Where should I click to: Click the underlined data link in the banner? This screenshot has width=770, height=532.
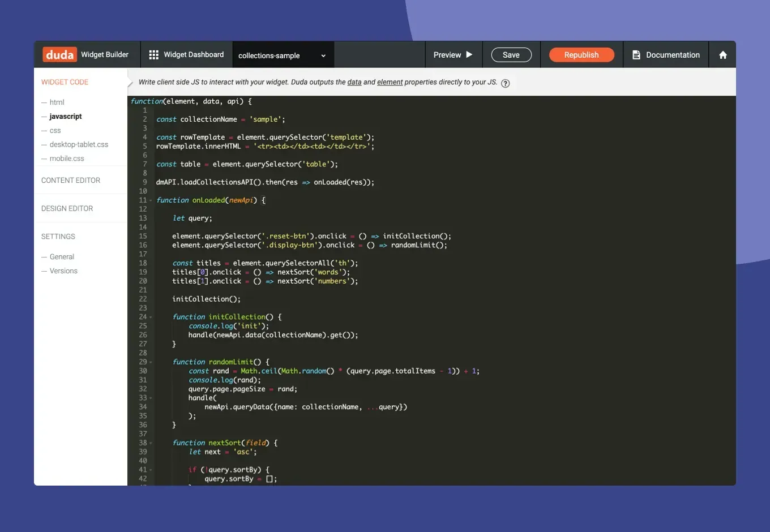click(x=354, y=82)
